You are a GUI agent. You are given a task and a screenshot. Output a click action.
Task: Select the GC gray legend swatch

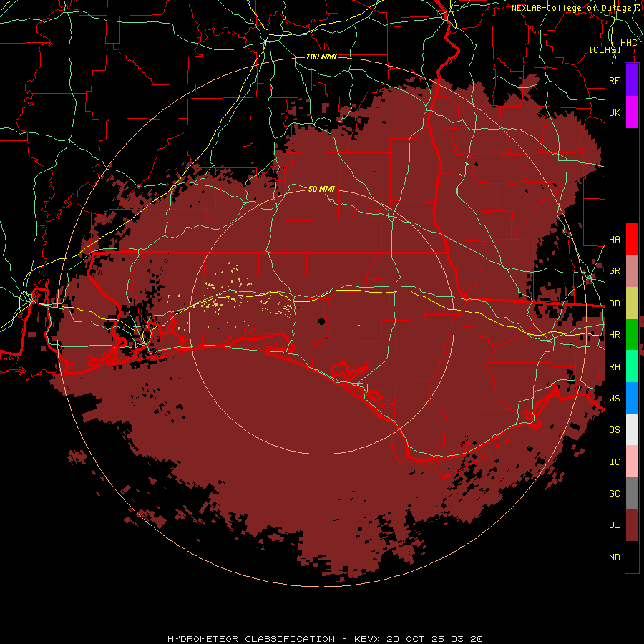tap(632, 493)
